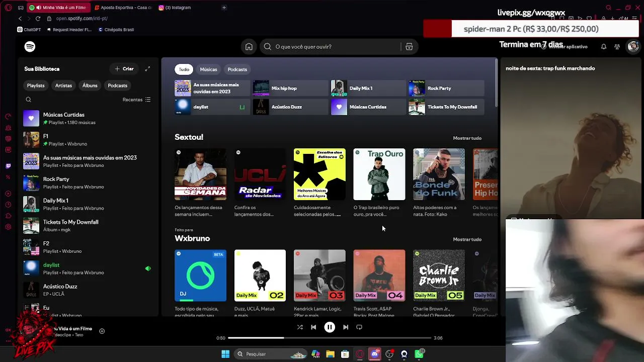Open the Twitch icon in Opera sidebar

tap(8, 166)
